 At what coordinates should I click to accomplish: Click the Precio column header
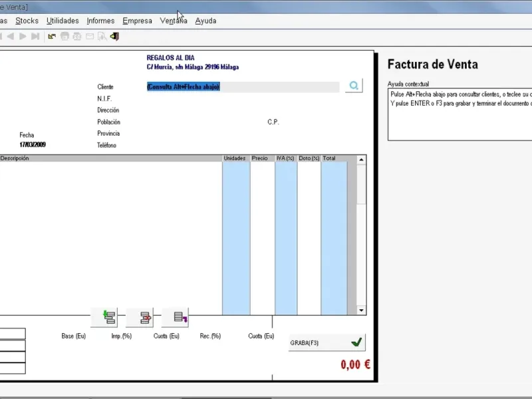(262, 158)
